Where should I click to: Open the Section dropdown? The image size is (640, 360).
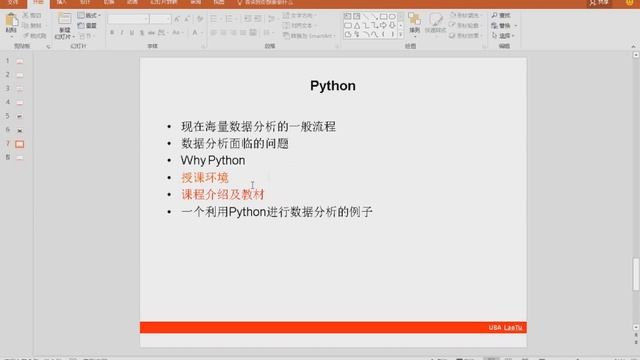(87, 36)
